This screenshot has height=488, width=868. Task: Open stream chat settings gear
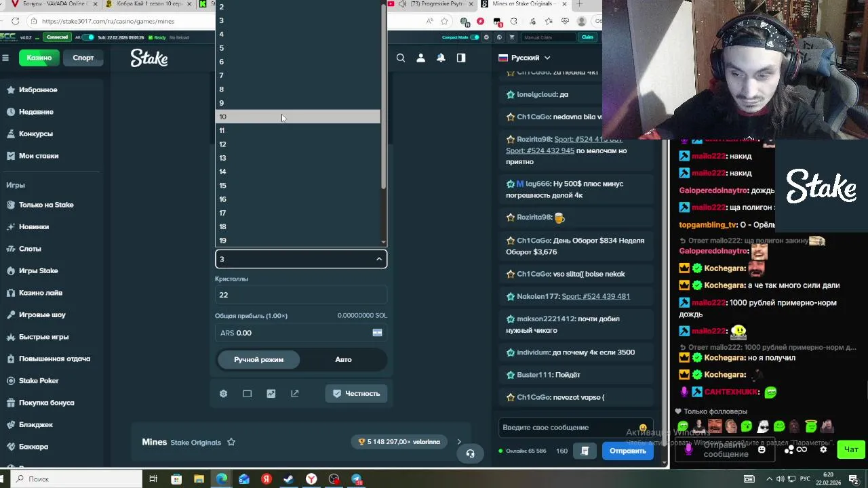point(823,449)
